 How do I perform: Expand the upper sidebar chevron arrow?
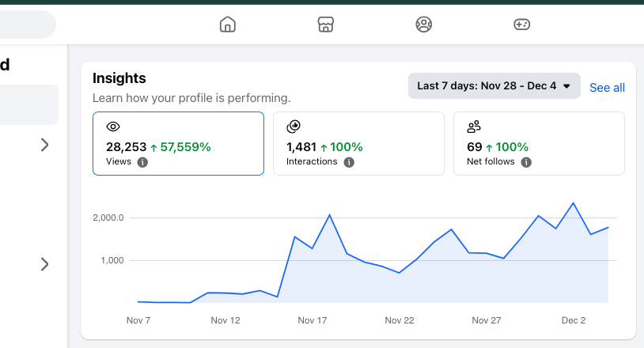(44, 145)
